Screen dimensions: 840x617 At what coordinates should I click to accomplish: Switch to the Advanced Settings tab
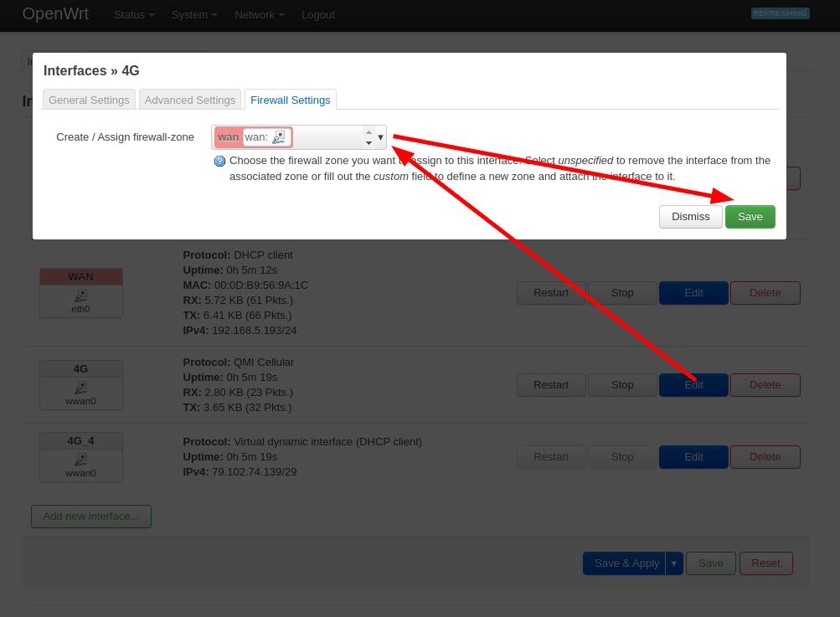coord(189,100)
